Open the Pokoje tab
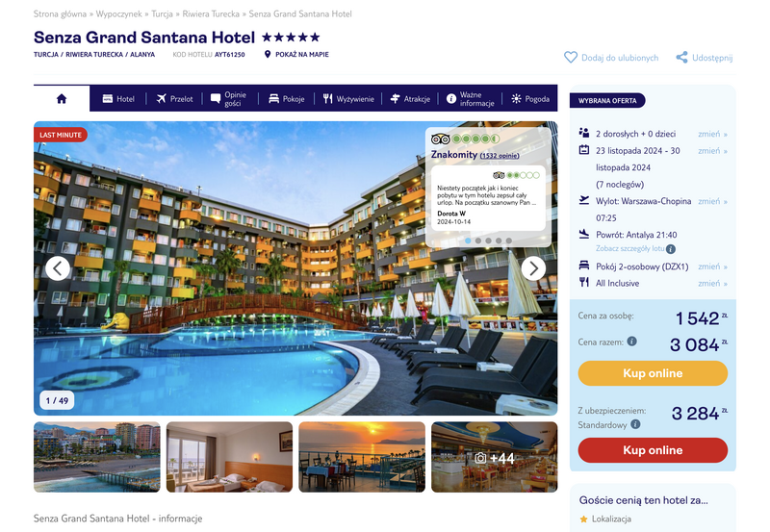This screenshot has width=770, height=532. [x=287, y=99]
